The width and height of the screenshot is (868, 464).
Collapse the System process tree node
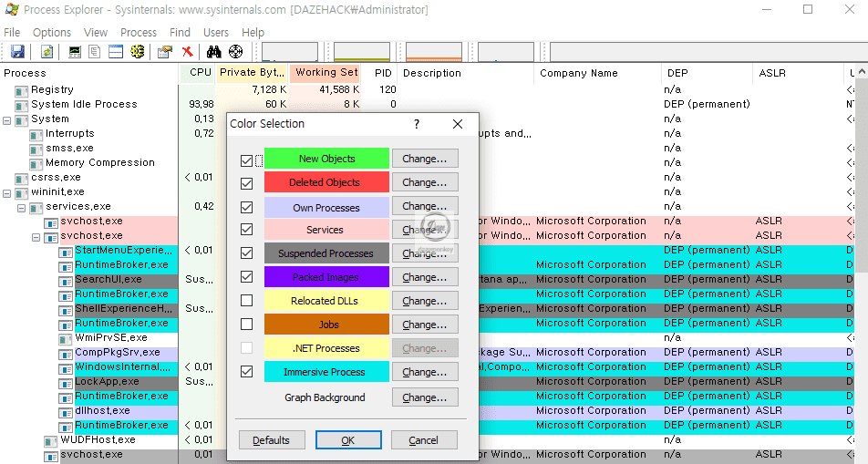coord(6,120)
